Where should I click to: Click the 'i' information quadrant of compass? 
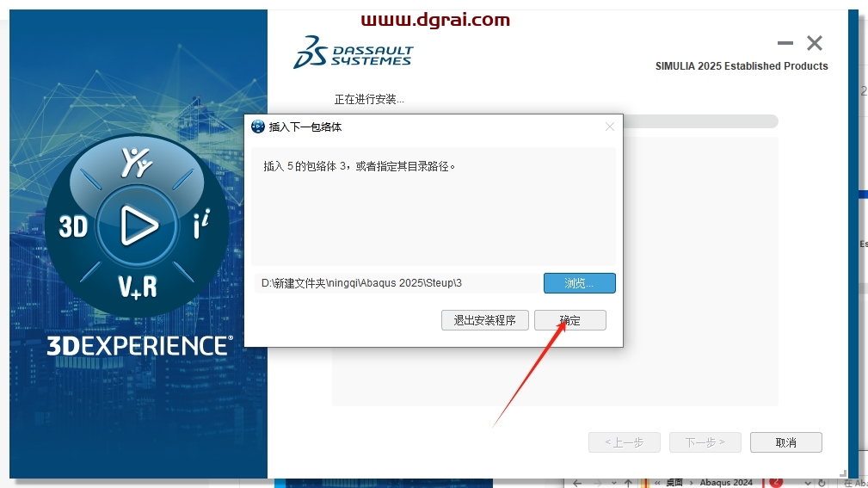(x=201, y=225)
